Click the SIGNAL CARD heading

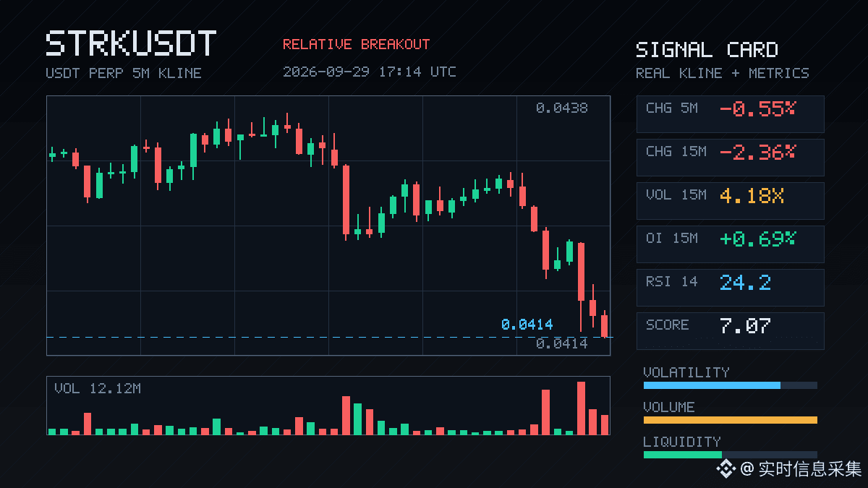pyautogui.click(x=707, y=50)
